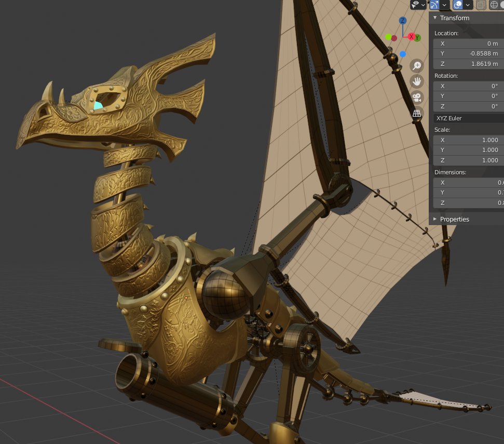The image size is (504, 444).
Task: Toggle viewport overlays button
Action: click(x=458, y=5)
